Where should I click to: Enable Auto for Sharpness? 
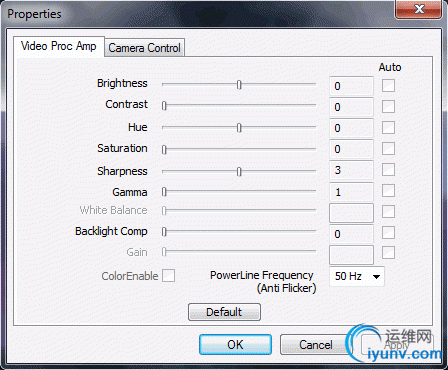pos(388,169)
